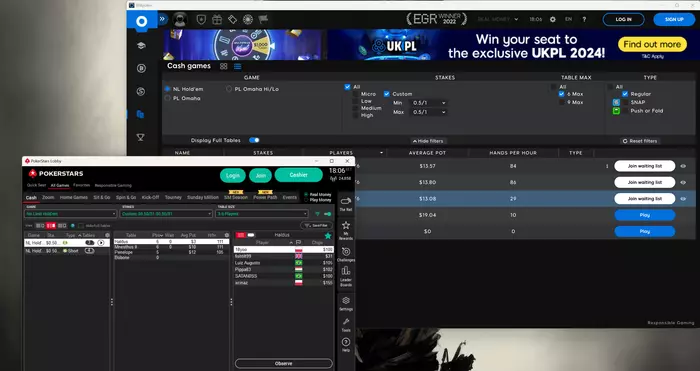
Task: Toggle the green filter switch in PokerStars
Action: pyautogui.click(x=328, y=214)
